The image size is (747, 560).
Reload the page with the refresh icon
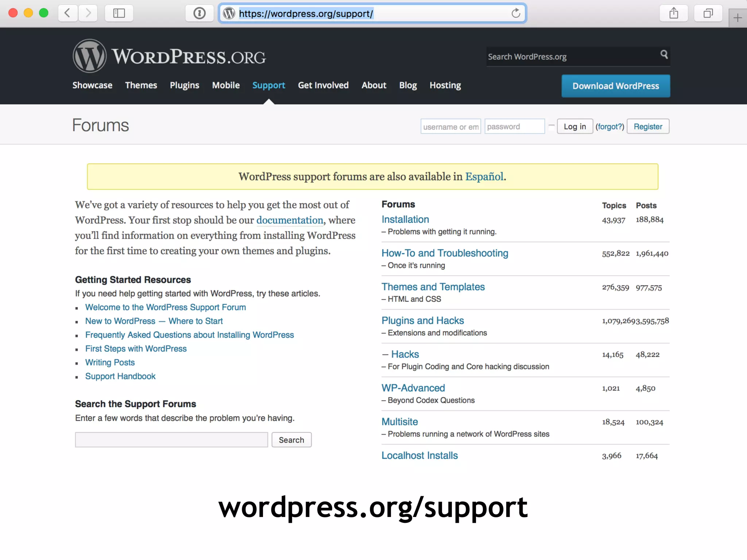(x=516, y=13)
